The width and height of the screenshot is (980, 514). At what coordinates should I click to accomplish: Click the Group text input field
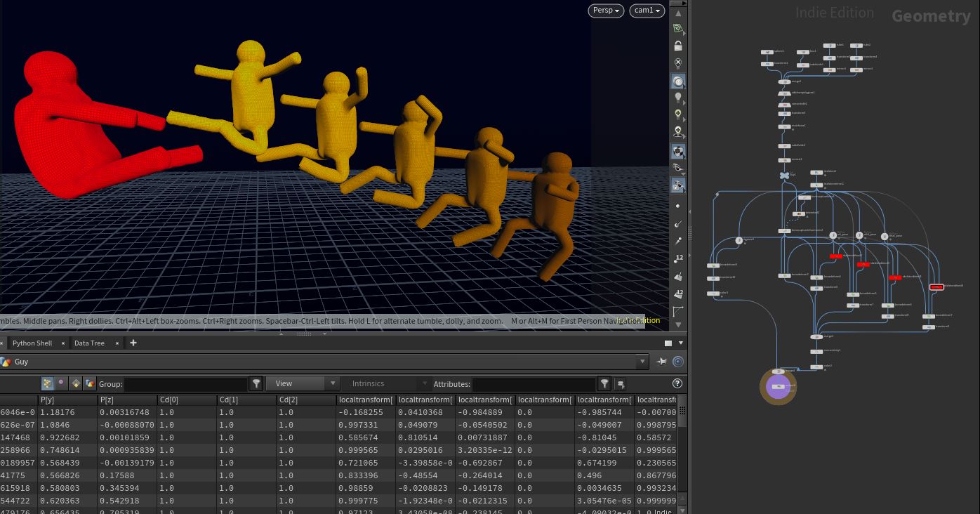click(186, 383)
